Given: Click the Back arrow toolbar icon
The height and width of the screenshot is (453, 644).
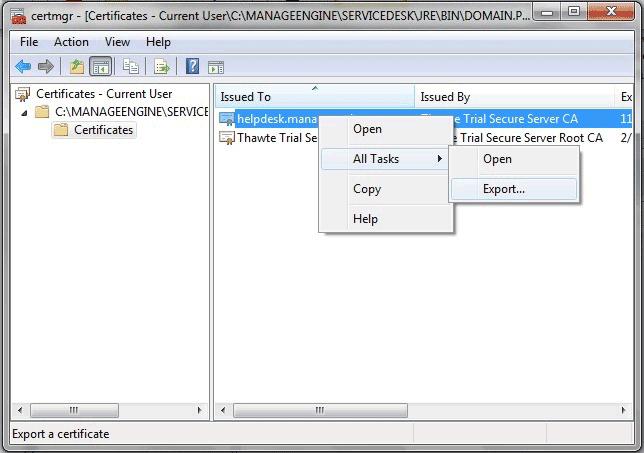Looking at the screenshot, I should point(23,66).
